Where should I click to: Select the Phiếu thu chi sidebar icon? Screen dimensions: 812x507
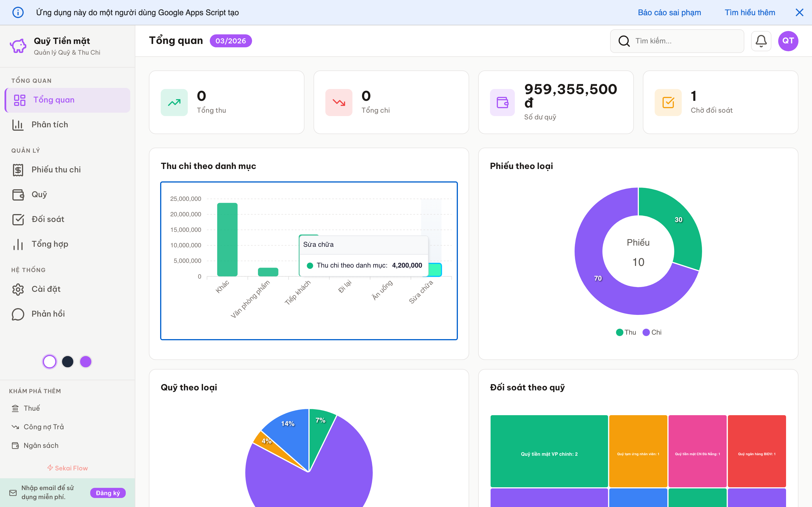click(x=18, y=170)
